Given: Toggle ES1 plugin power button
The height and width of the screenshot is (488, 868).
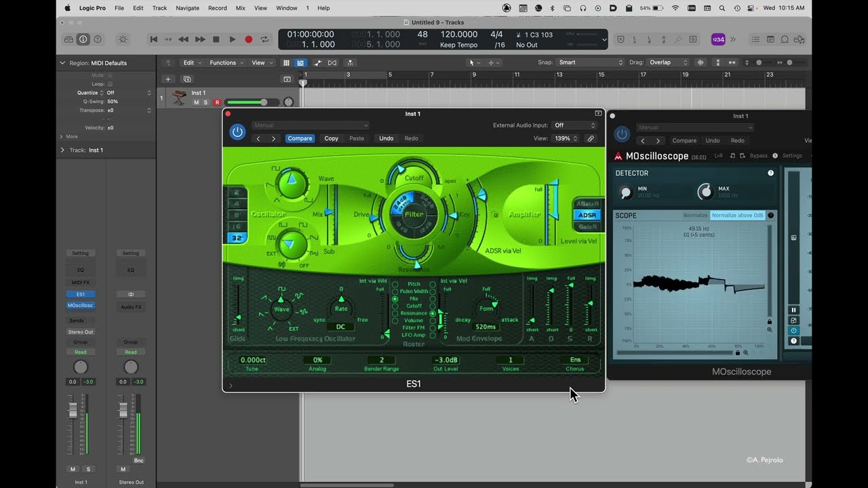Looking at the screenshot, I should pos(237,131).
